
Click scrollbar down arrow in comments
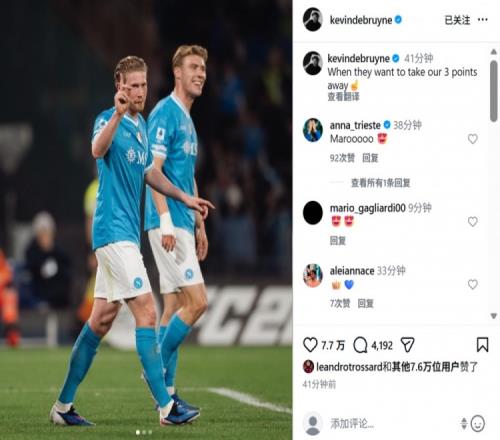pos(494,316)
